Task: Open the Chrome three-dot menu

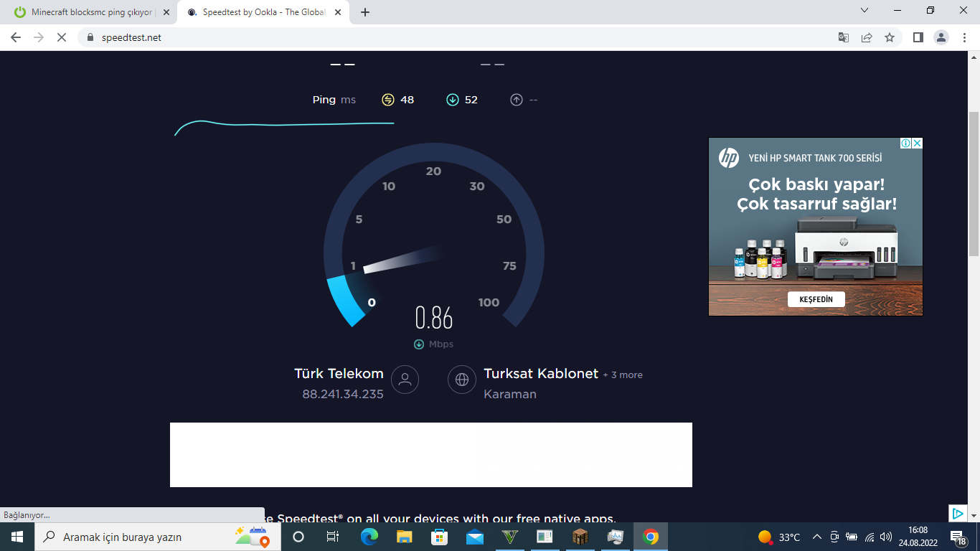Action: 963,37
